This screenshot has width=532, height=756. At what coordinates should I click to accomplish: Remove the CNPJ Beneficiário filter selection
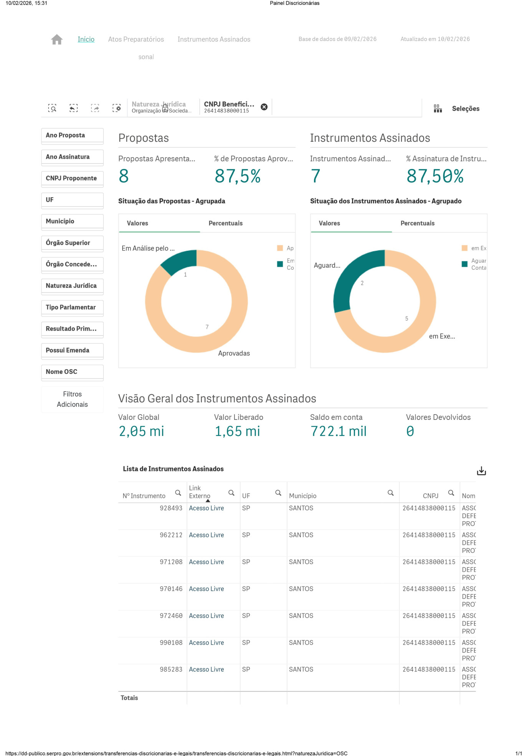coord(264,107)
